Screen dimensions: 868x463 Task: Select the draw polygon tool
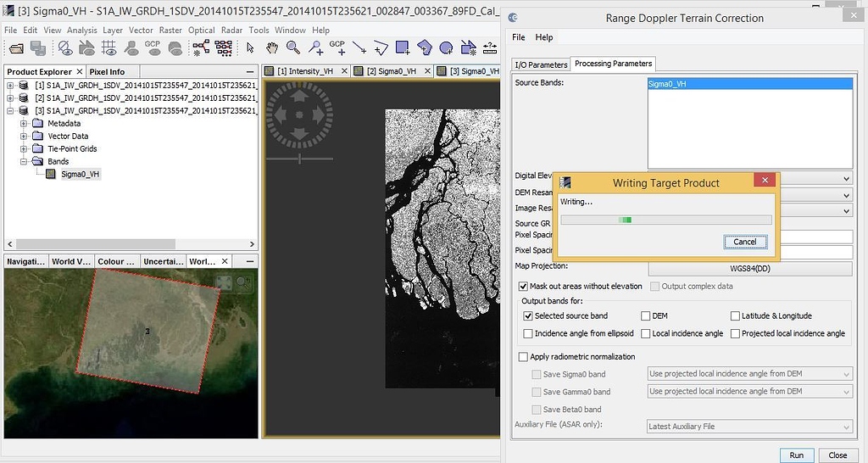424,48
